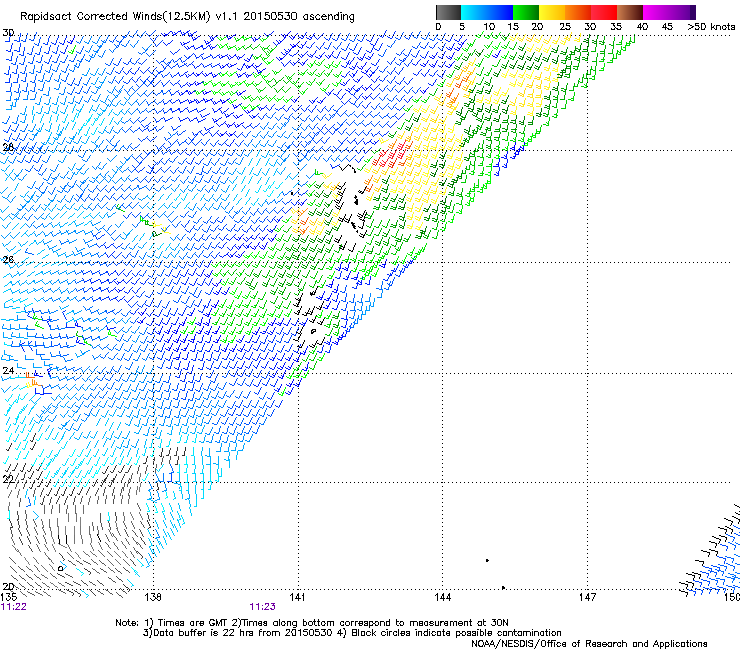The image size is (740, 650).
Task: Select the orange 25-30 knots legend swatch
Action: [x=578, y=12]
